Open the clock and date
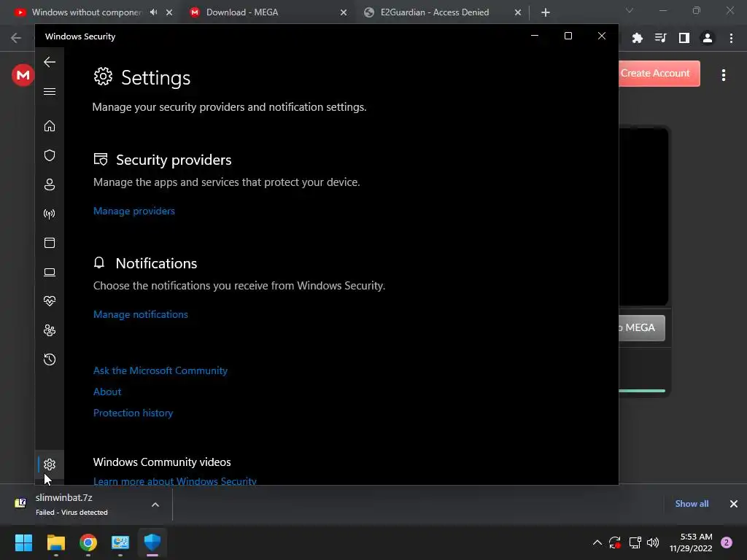The width and height of the screenshot is (747, 560). (x=691, y=542)
